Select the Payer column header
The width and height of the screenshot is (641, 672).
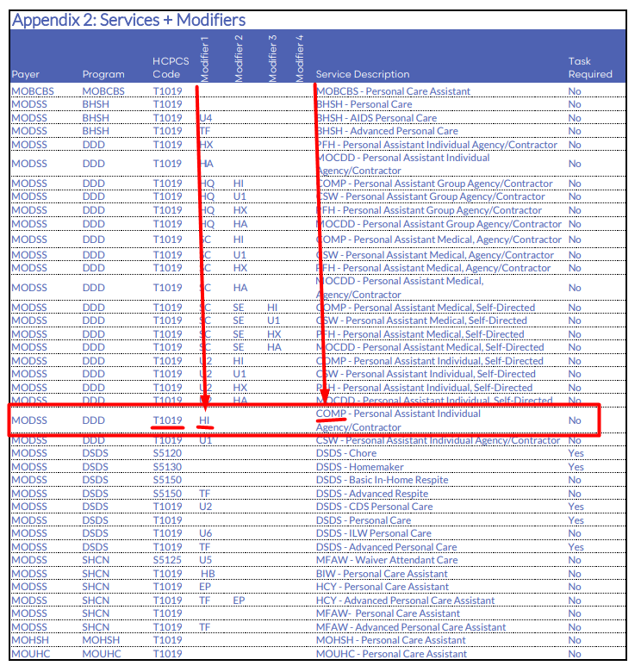[26, 74]
